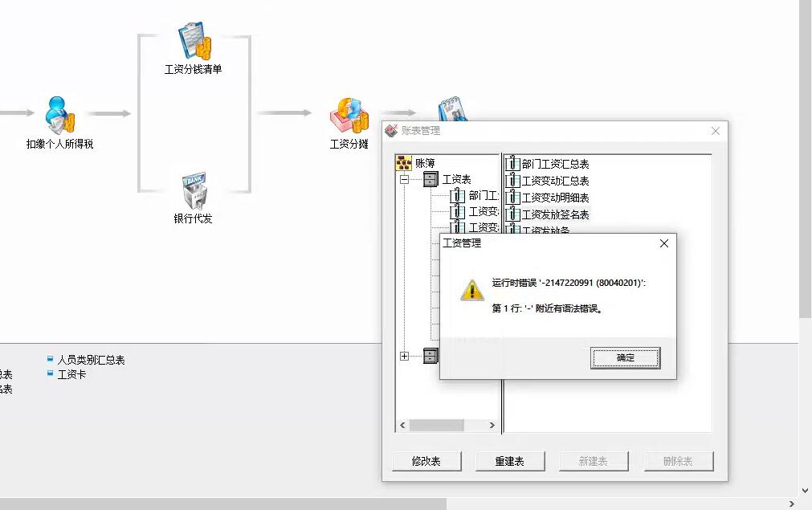Select 工资表 cabinet node in tree
This screenshot has width=812, height=510.
tap(430, 180)
